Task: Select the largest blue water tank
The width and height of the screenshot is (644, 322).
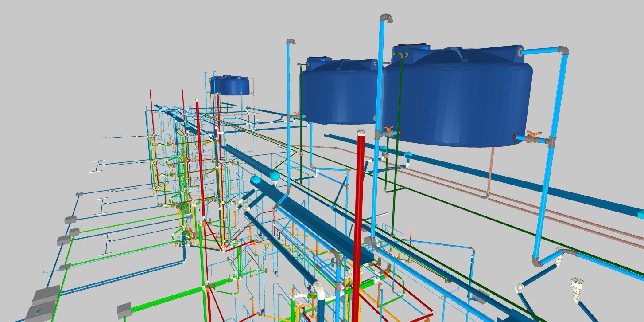Action: pos(457,95)
